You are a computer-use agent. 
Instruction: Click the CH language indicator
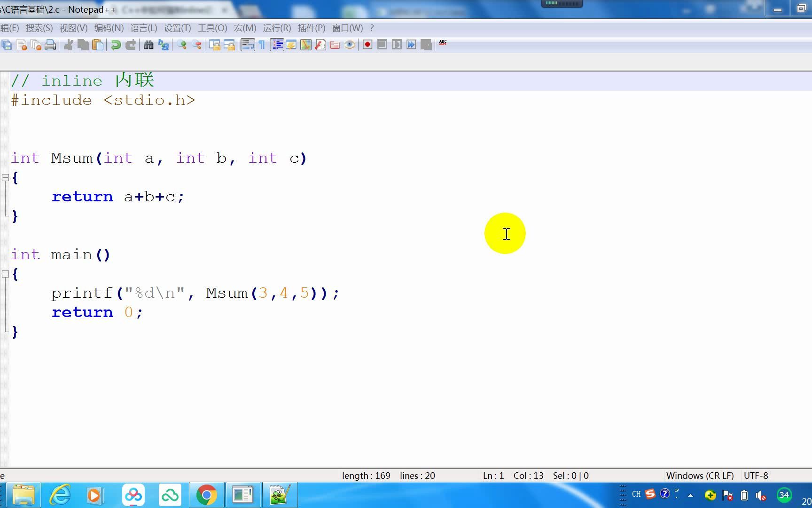pos(636,494)
